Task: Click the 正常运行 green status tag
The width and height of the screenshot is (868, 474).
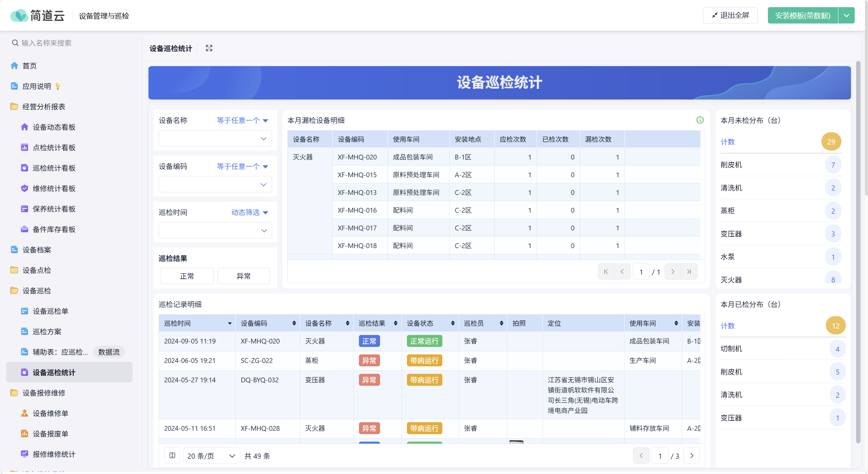Action: pos(424,341)
